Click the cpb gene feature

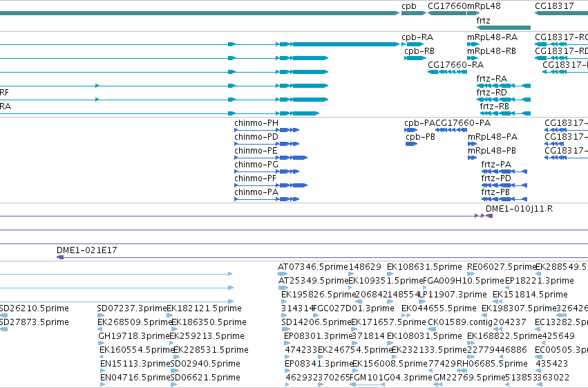pyautogui.click(x=414, y=13)
